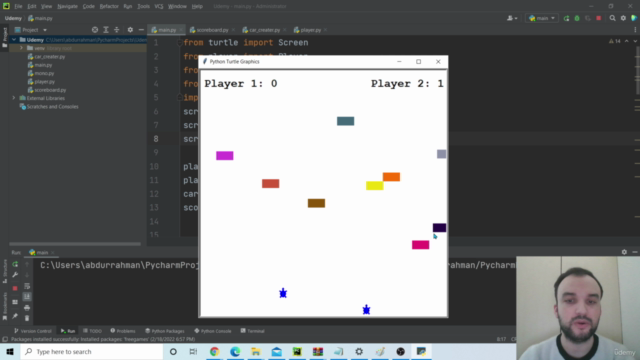
Task: Expand External Libraries node
Action: click(x=14, y=98)
